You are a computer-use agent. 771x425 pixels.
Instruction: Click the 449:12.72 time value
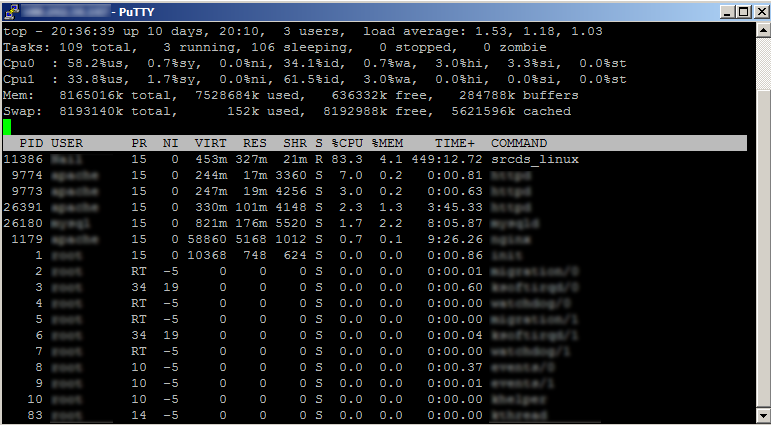[x=447, y=159]
